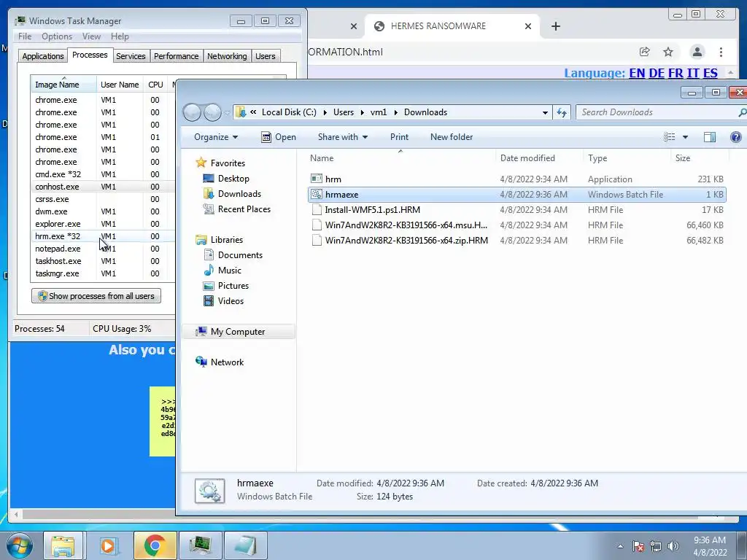
Task: Click Search Downloads input field
Action: tap(656, 112)
